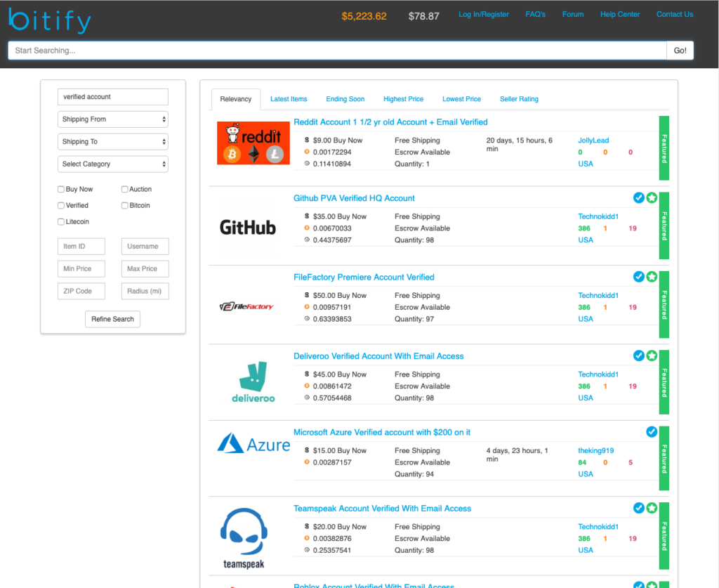Click star badge on Github listing
Image resolution: width=719 pixels, height=588 pixels.
(652, 197)
